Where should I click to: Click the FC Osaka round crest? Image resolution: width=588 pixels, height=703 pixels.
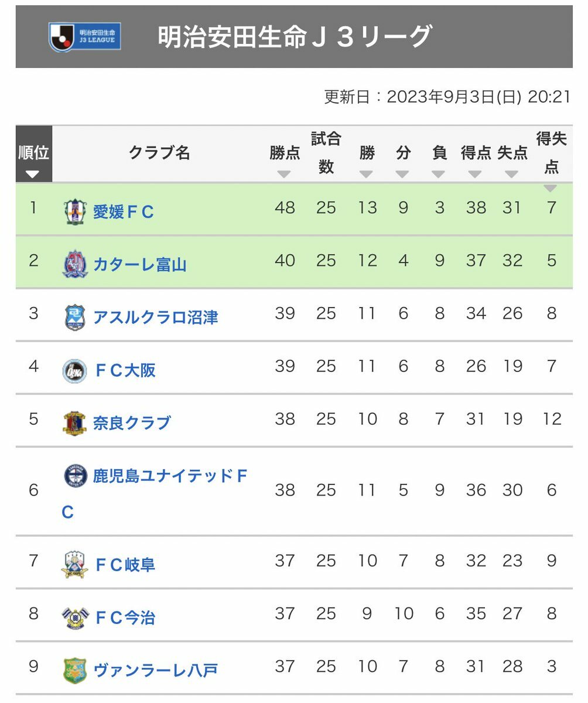click(75, 370)
